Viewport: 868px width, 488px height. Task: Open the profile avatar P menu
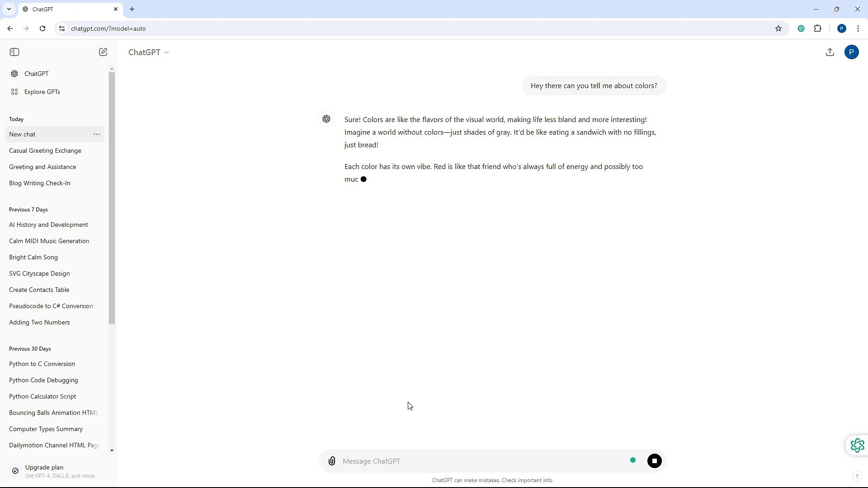point(851,52)
